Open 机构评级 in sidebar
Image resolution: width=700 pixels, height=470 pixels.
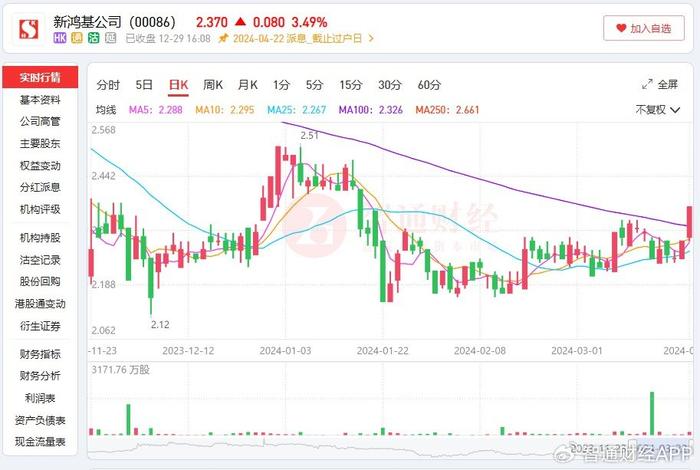(40, 209)
